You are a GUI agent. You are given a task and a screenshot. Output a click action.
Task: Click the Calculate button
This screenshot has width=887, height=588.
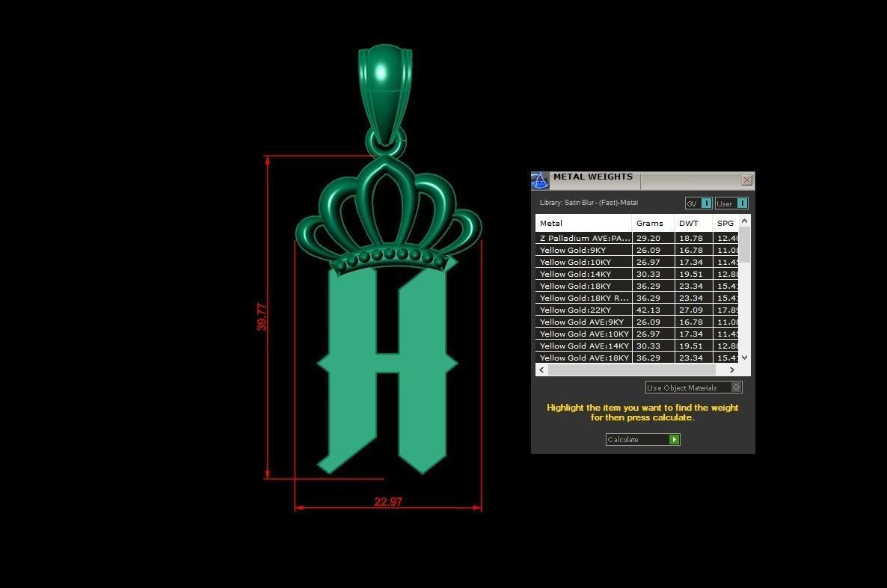click(x=642, y=439)
